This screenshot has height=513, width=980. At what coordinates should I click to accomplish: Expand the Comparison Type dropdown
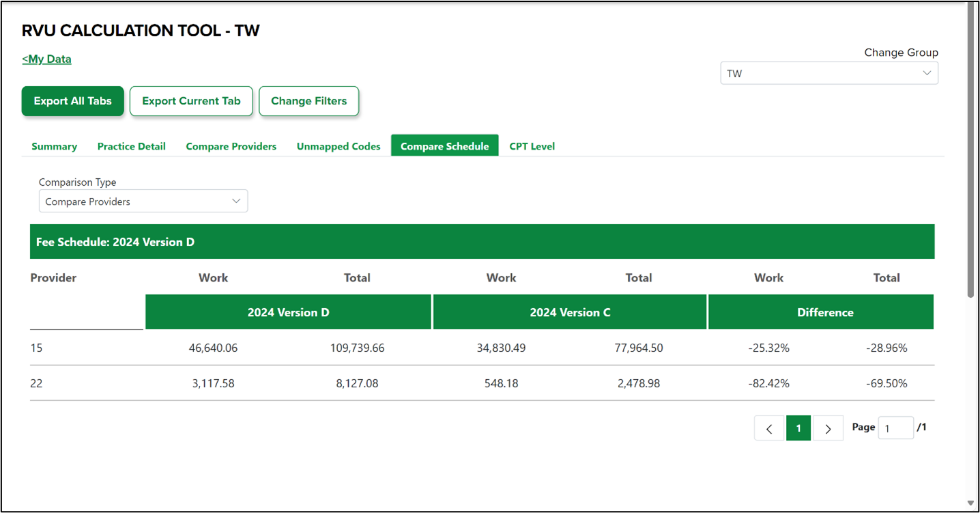pyautogui.click(x=143, y=202)
